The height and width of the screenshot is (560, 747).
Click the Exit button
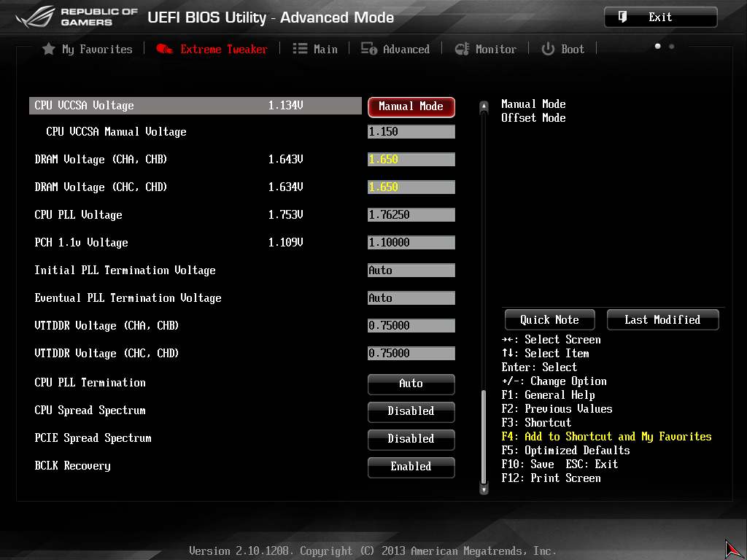[x=661, y=17]
